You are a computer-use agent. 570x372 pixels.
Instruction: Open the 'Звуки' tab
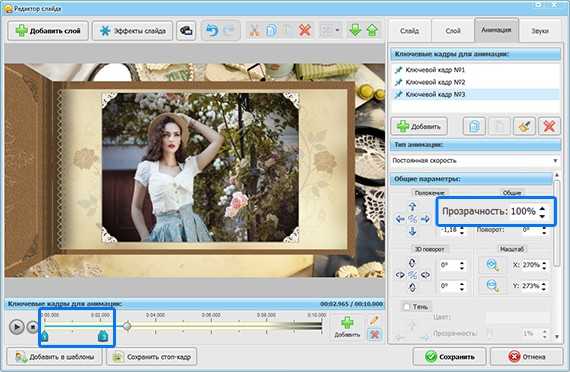(540, 31)
